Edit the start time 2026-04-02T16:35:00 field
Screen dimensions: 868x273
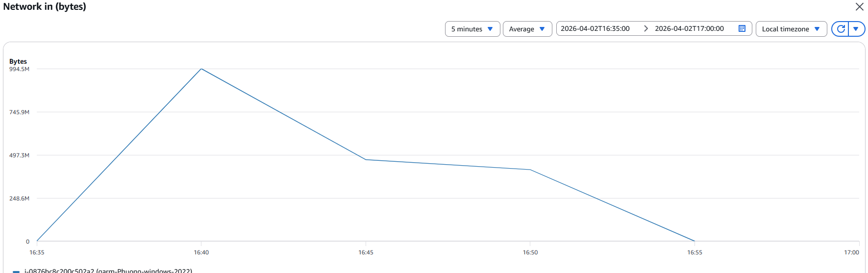(595, 28)
